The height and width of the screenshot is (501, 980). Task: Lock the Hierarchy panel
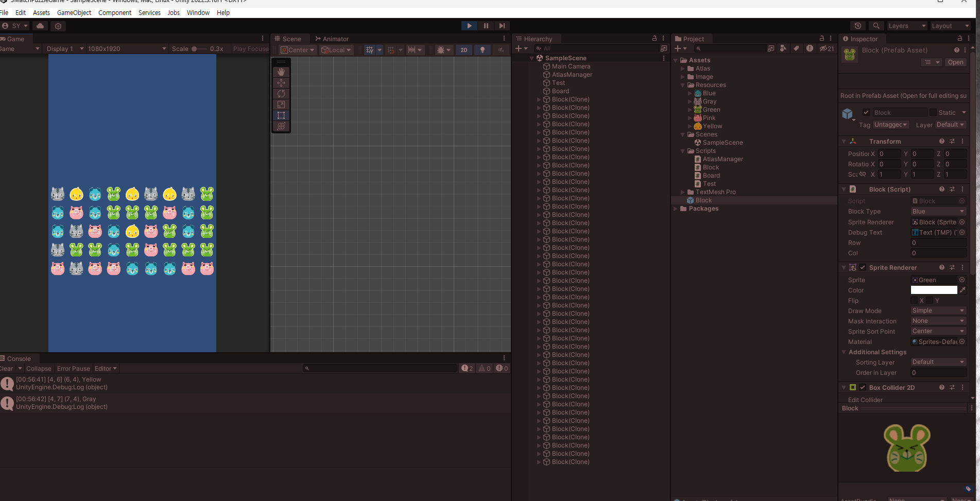655,39
